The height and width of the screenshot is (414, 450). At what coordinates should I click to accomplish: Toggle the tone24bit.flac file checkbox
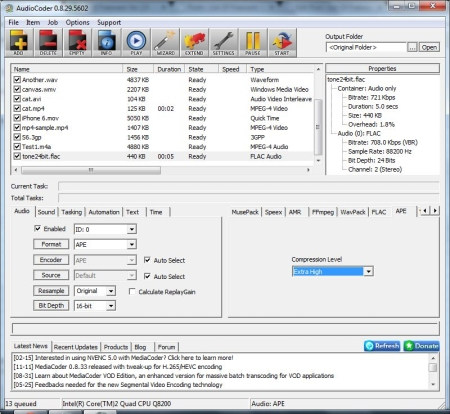tap(17, 156)
